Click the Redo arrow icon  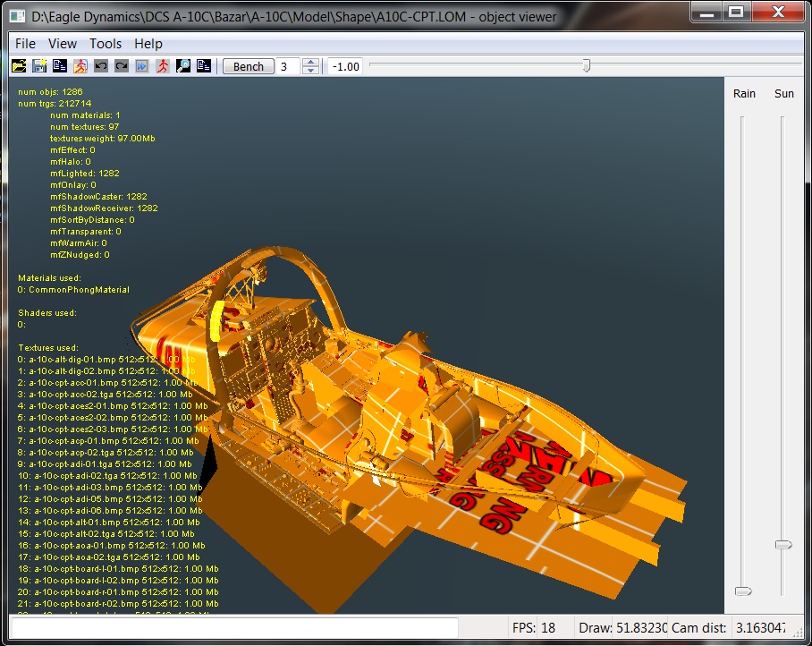click(122, 66)
